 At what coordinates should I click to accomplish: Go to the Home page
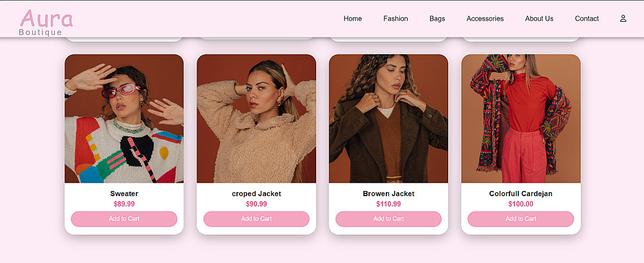click(353, 19)
